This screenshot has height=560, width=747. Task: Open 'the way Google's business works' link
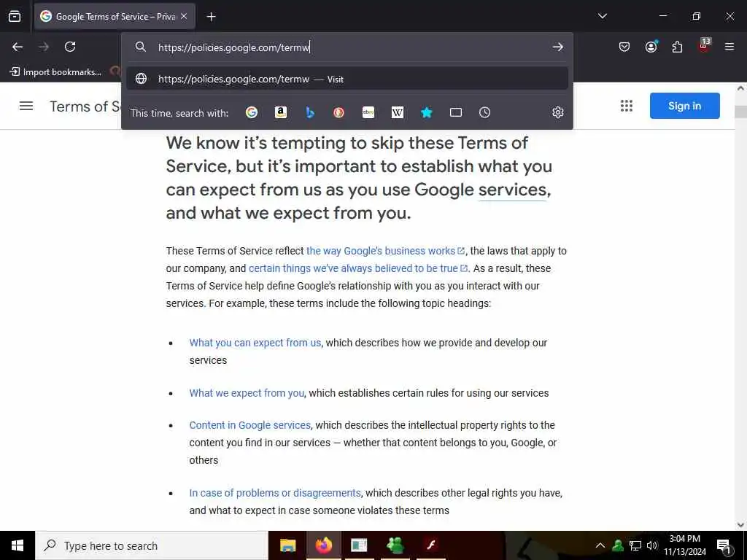click(x=385, y=251)
